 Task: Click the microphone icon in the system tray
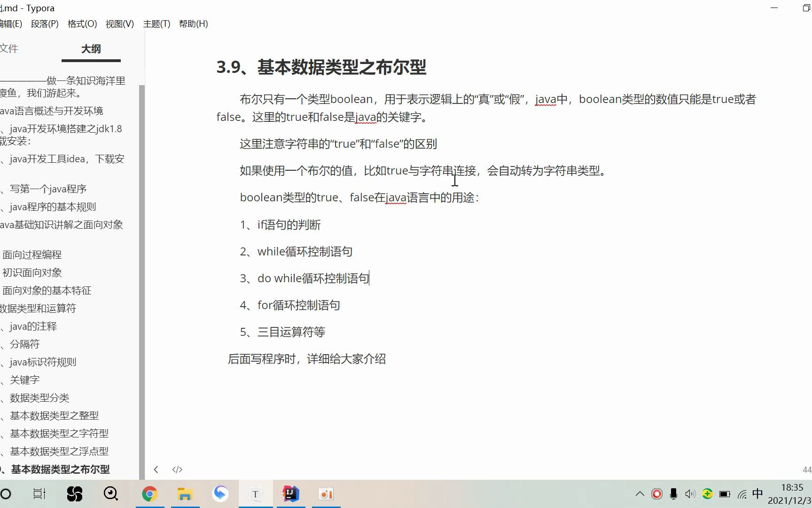point(673,494)
